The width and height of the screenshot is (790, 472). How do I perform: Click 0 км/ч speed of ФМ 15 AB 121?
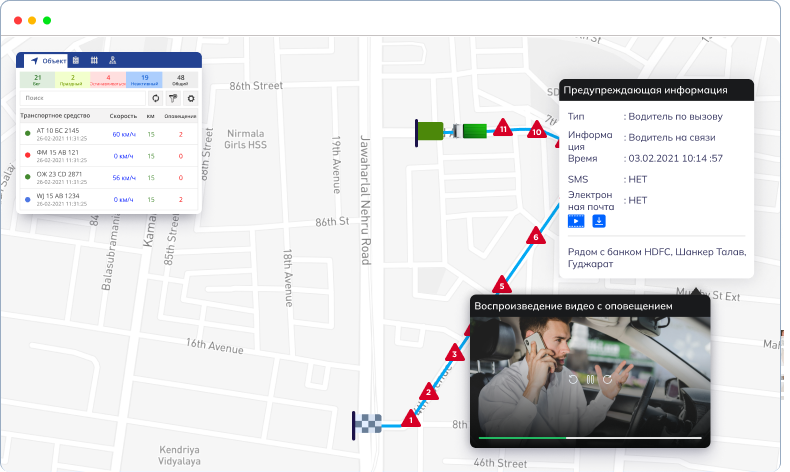[123, 156]
